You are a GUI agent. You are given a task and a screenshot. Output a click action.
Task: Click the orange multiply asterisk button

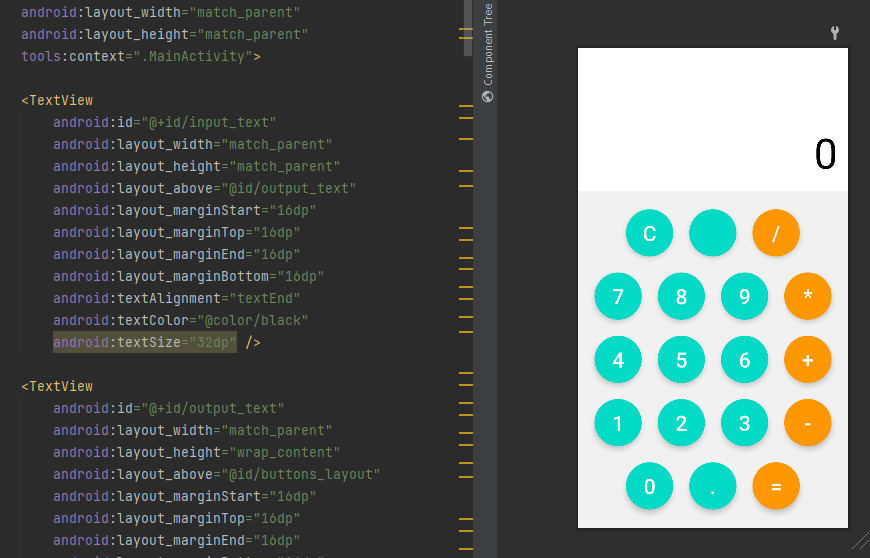tap(807, 296)
